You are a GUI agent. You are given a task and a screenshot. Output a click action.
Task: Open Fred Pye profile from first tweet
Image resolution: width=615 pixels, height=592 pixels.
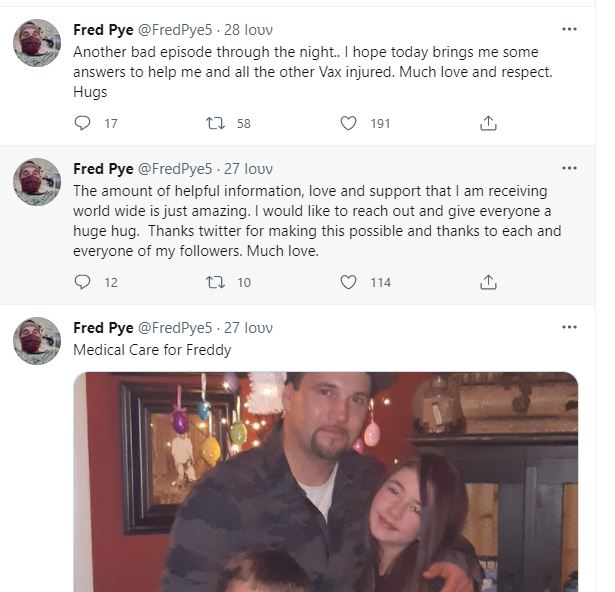click(x=103, y=29)
